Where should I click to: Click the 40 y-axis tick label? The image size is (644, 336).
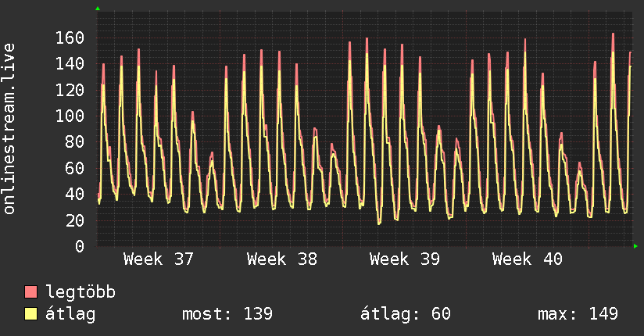pos(75,195)
